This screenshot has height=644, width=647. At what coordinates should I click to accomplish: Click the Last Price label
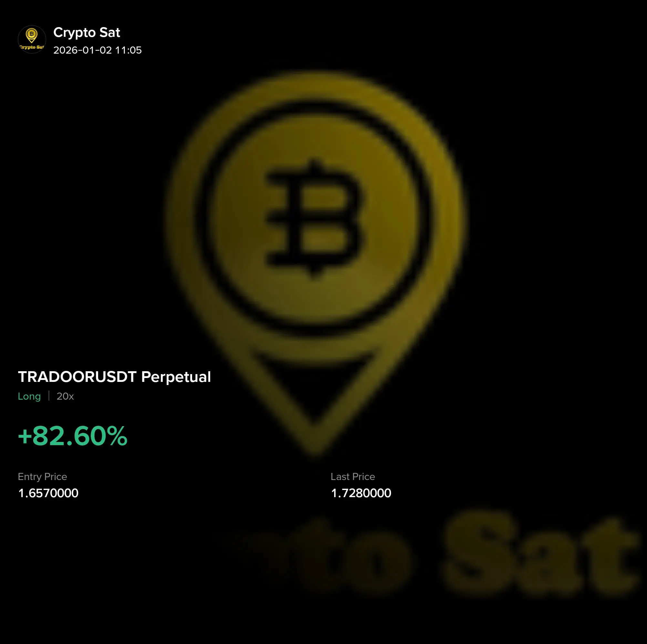point(353,476)
